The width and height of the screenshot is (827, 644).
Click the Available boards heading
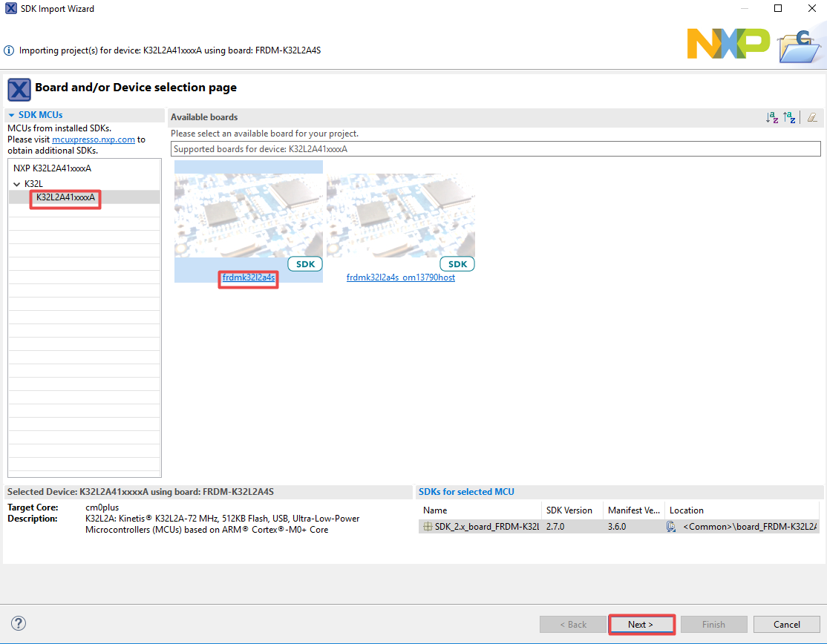(x=204, y=117)
